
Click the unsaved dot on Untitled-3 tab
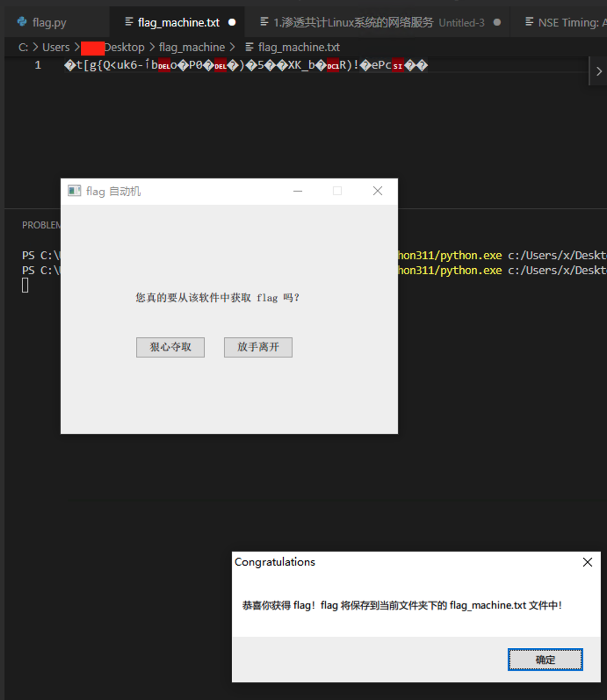pyautogui.click(x=497, y=22)
